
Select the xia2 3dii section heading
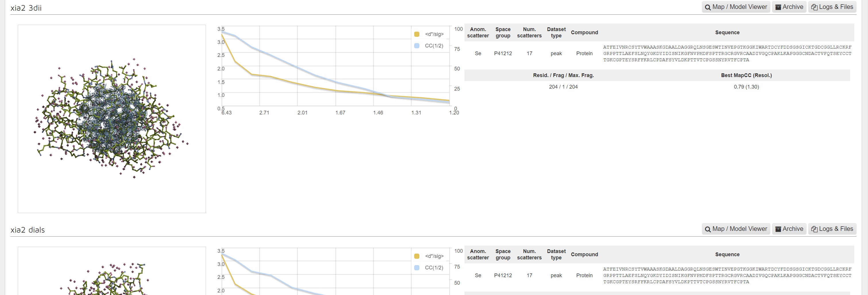(26, 7)
